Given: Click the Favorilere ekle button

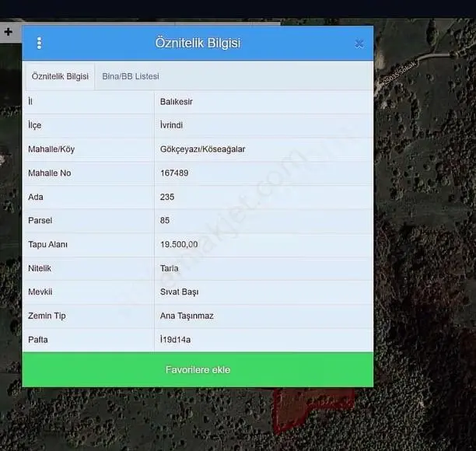Looking at the screenshot, I should pyautogui.click(x=198, y=369).
